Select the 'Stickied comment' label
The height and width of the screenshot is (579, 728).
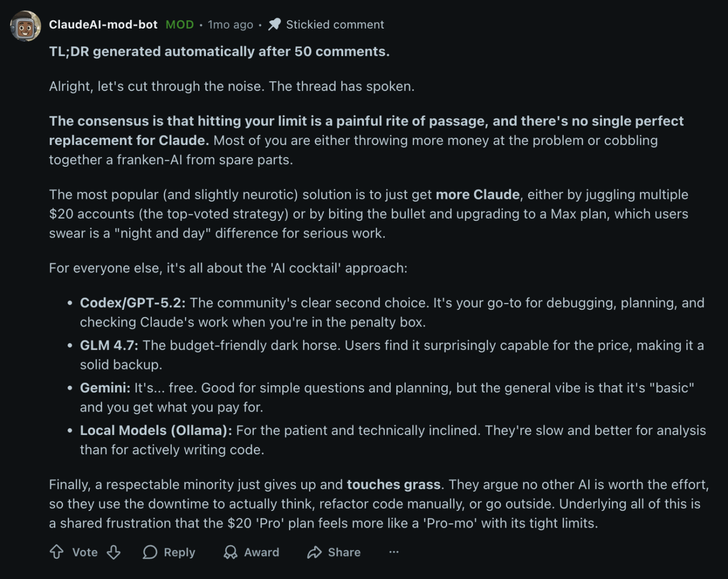pos(335,24)
